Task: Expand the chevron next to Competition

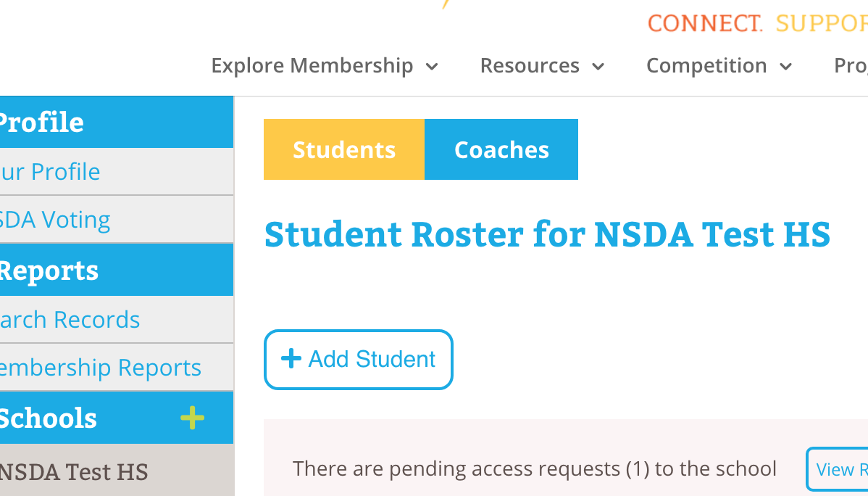Action: coord(785,67)
